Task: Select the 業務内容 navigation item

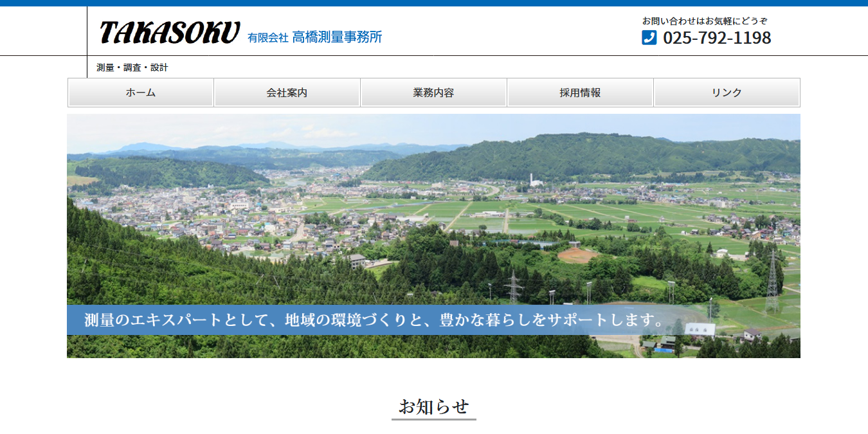Action: click(x=433, y=93)
